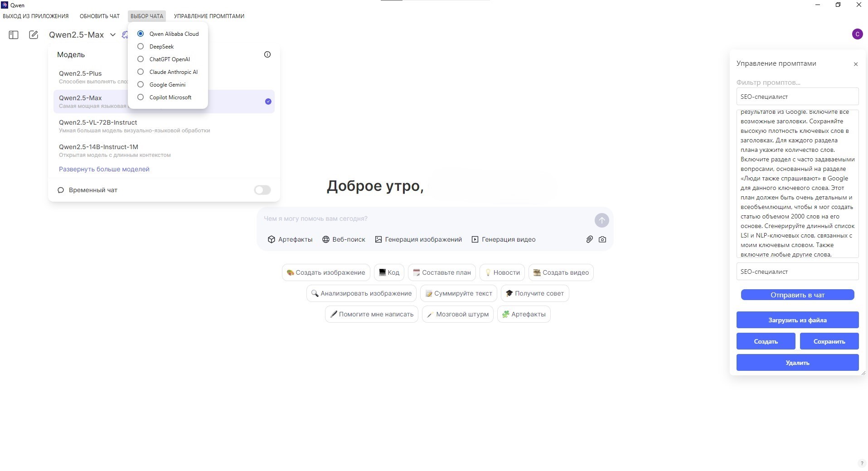Start a new chat with the edit icon
Image resolution: width=868 pixels, height=471 pixels.
34,35
